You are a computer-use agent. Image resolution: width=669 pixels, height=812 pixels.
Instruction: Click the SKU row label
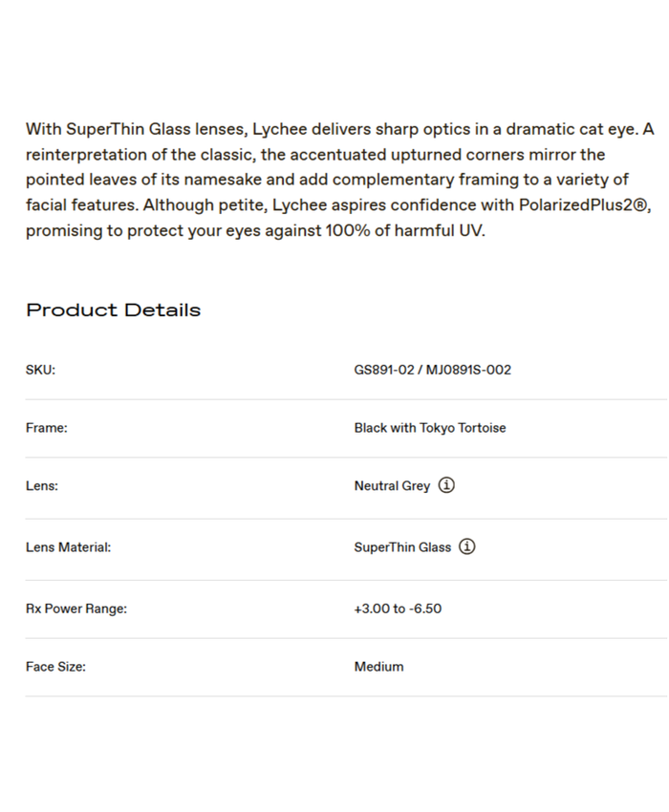[40, 370]
